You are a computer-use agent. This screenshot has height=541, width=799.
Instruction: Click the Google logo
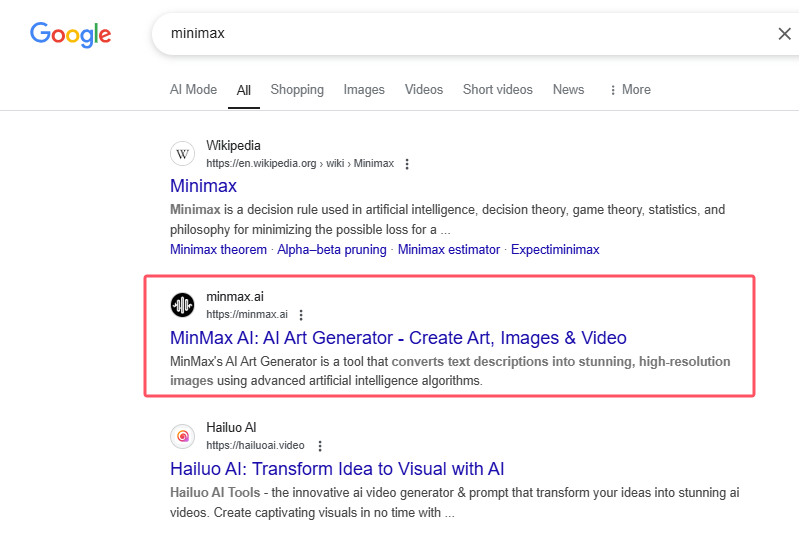pyautogui.click(x=70, y=34)
